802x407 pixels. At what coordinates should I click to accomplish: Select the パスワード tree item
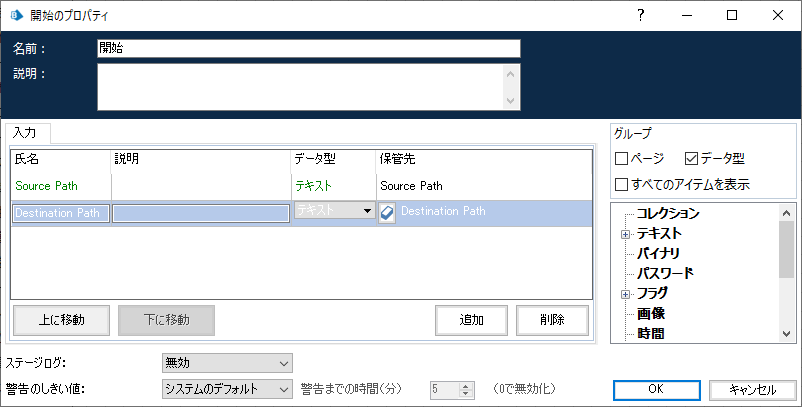click(665, 274)
